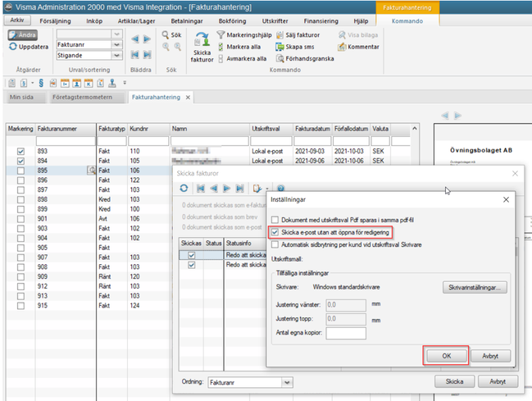Click Avbryt in Skicka fakturor dialog
Viewport: 532px width, 401px height.
point(498,381)
